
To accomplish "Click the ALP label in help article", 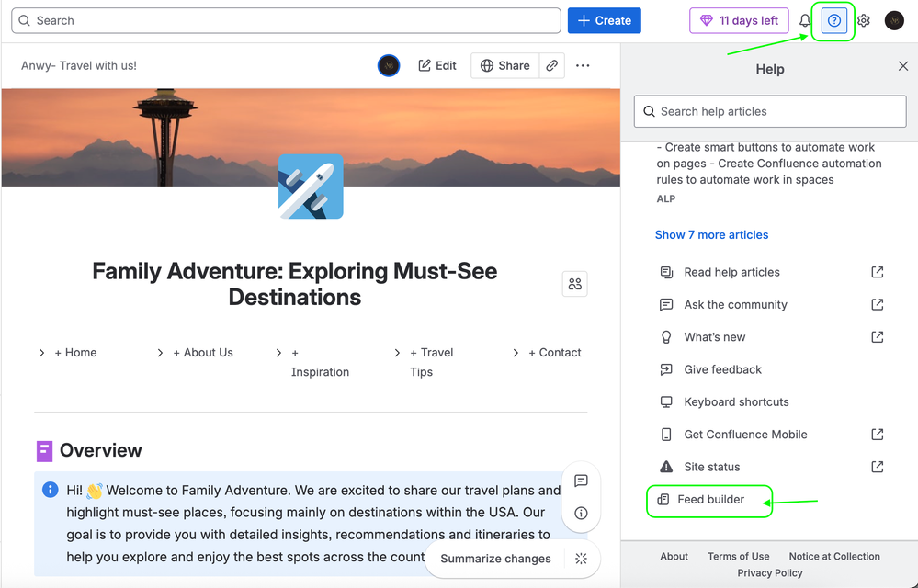I will (x=665, y=199).
